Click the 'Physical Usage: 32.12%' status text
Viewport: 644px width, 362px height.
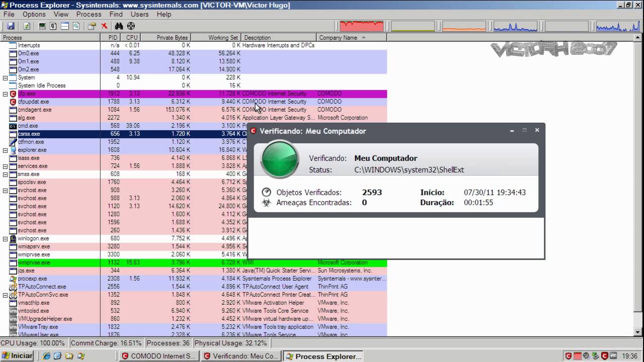[x=230, y=343]
